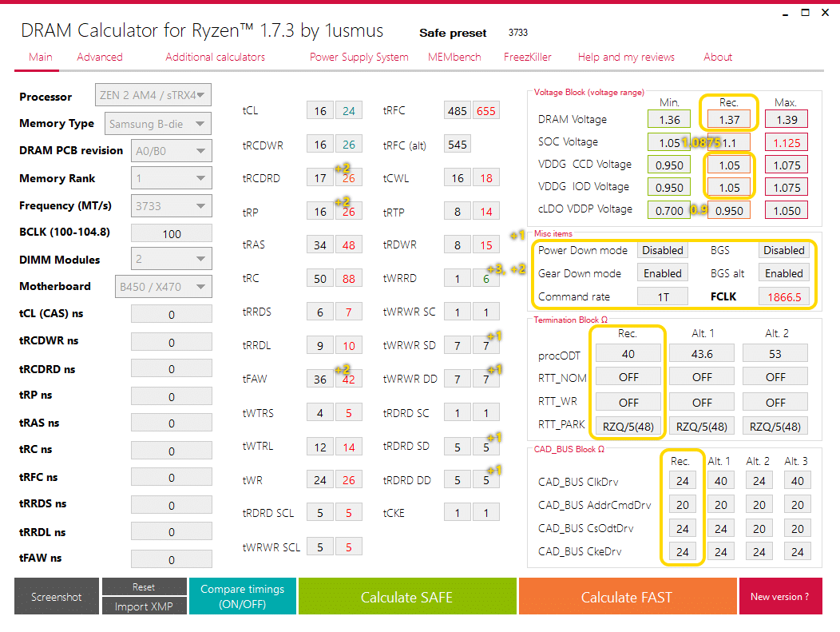Click the tFAW ns input field

point(172,559)
